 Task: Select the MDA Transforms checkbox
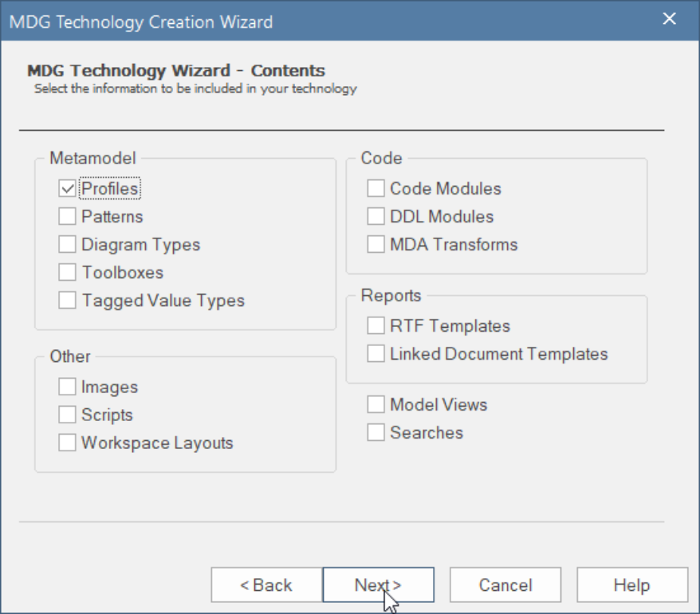pos(376,245)
